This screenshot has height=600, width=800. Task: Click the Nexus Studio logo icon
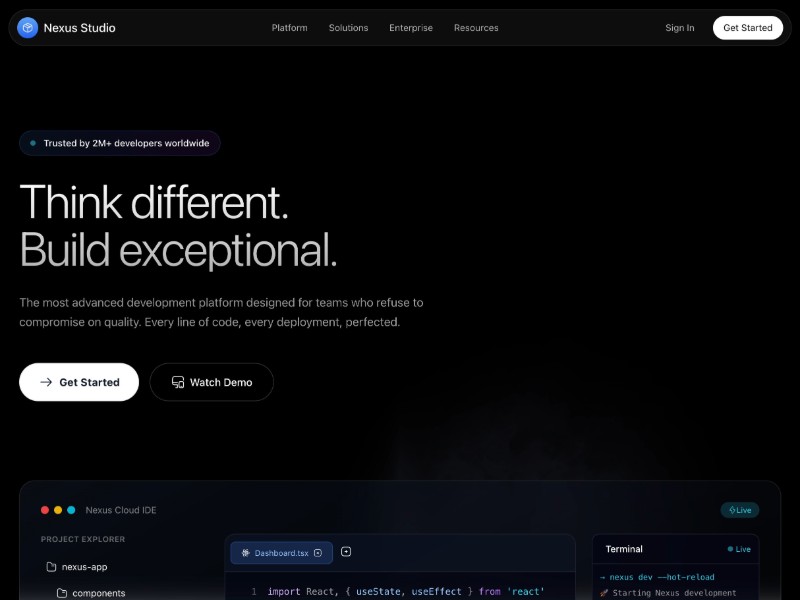click(26, 28)
